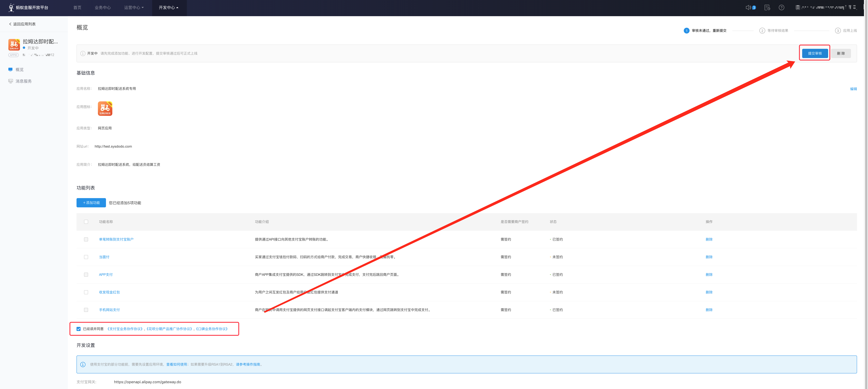Select 消息服务 in the left sidebar
The image size is (868, 389).
click(x=24, y=81)
